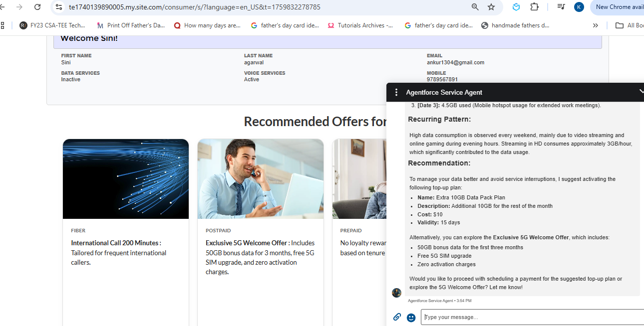The image size is (644, 326).
Task: Open the chat options three-dot menu
Action: tap(396, 92)
